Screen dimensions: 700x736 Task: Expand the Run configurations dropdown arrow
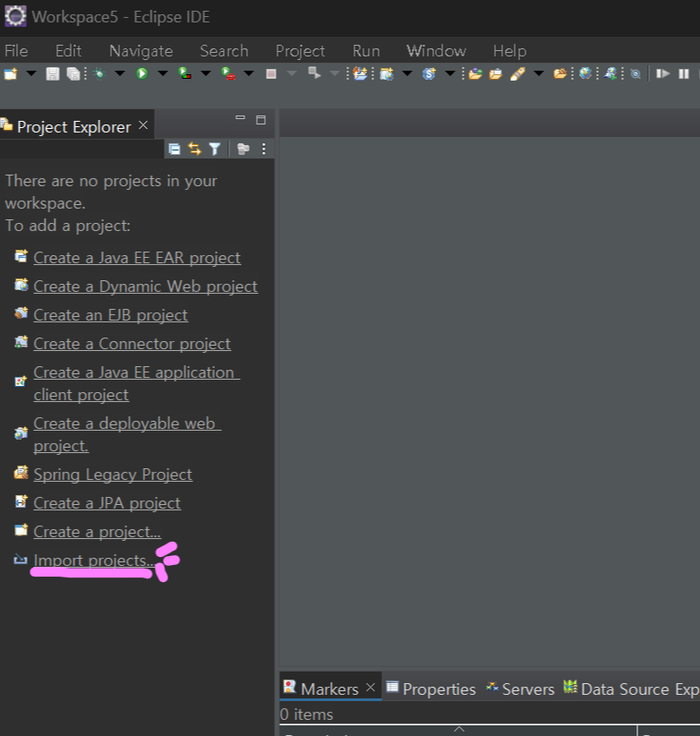point(163,73)
